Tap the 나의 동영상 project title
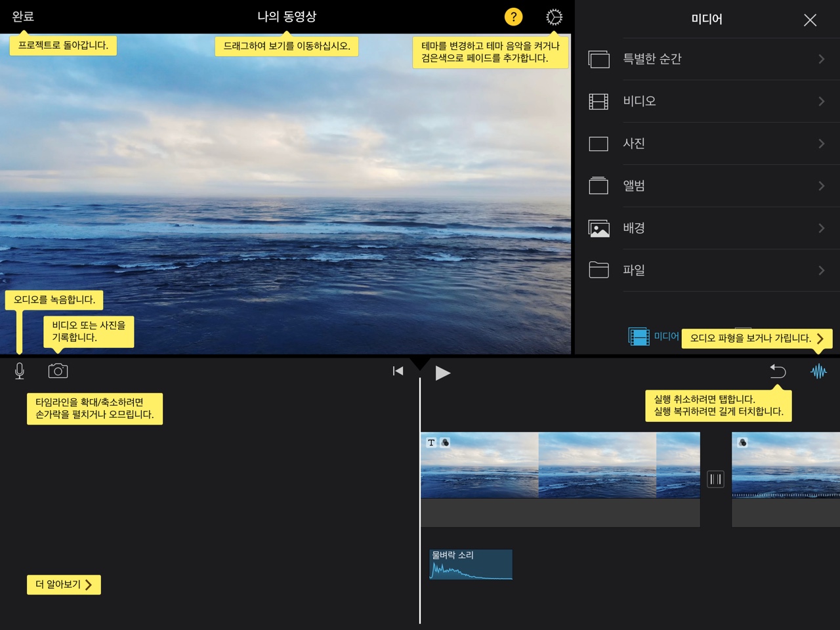Viewport: 840px width, 630px height. pyautogui.click(x=287, y=16)
